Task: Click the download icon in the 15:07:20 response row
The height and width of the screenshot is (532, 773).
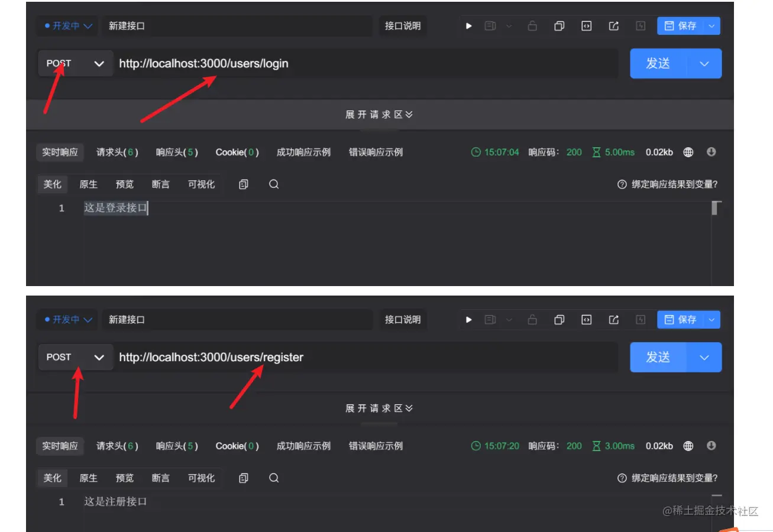Action: (x=711, y=446)
